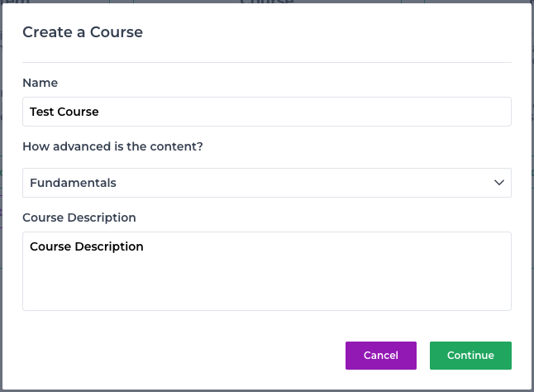
Task: Click the middle of the level select box
Action: pos(267,183)
